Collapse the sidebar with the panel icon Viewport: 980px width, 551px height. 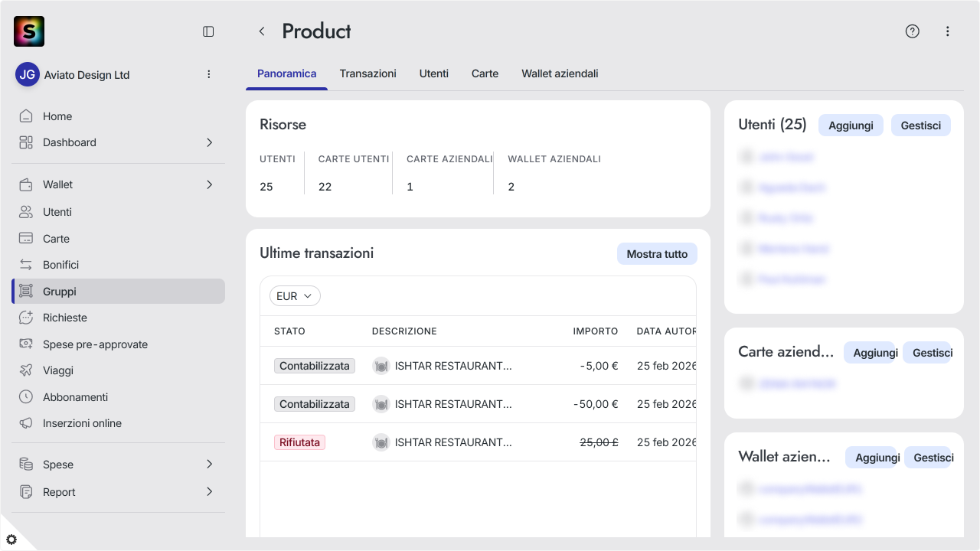coord(208,31)
